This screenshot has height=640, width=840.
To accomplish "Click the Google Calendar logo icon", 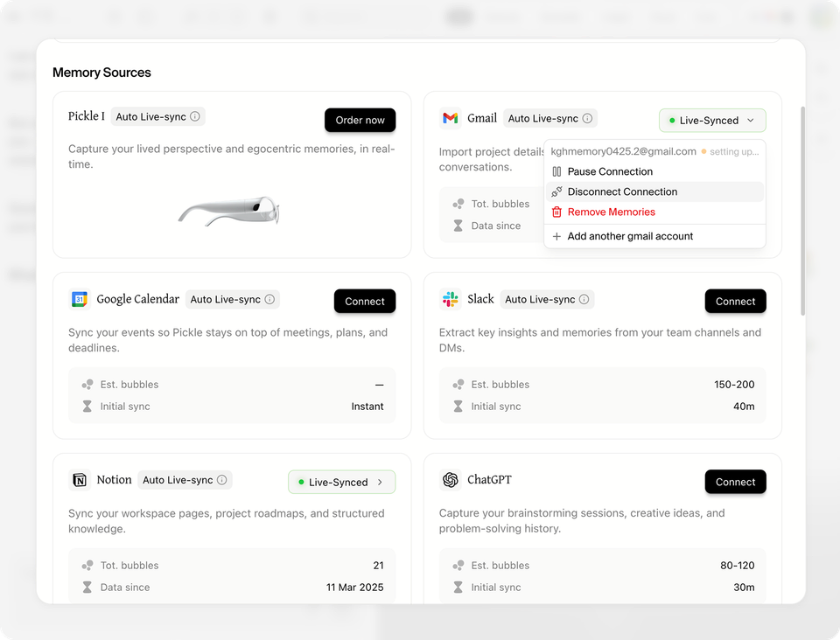I will coord(80,300).
